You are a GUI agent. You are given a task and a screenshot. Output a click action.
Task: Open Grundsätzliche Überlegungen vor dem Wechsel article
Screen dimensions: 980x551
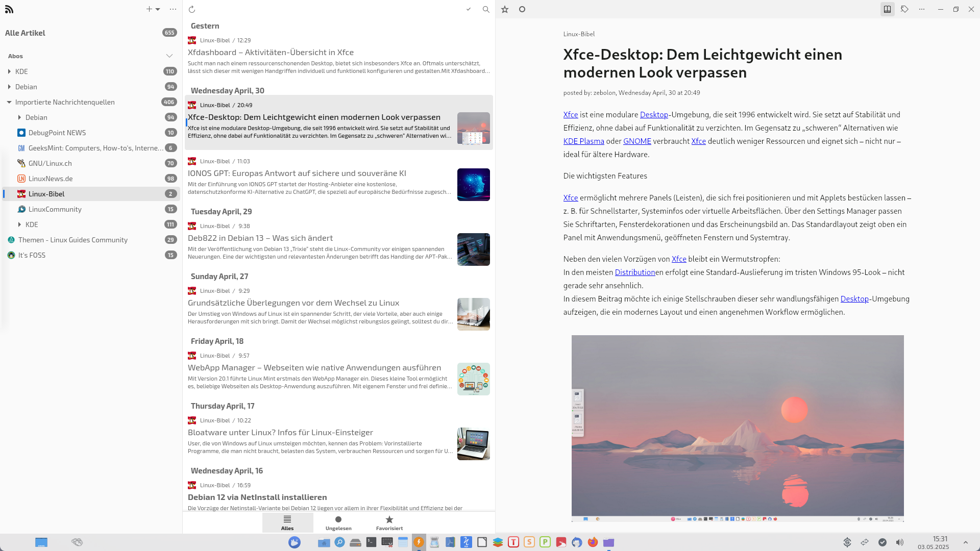[339, 308]
